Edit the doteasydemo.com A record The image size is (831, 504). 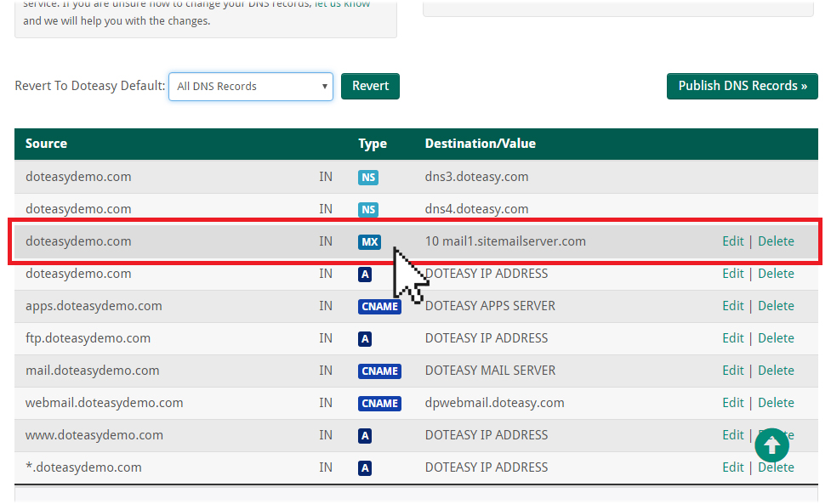point(733,274)
